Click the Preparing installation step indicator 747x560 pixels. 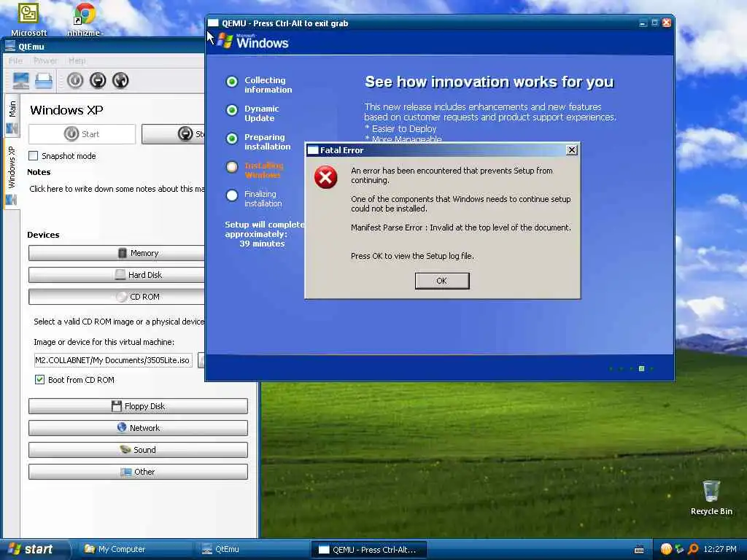click(x=232, y=139)
